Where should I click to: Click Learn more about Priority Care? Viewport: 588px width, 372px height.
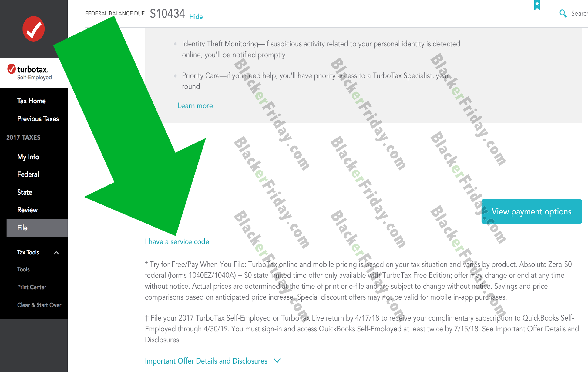pos(195,105)
